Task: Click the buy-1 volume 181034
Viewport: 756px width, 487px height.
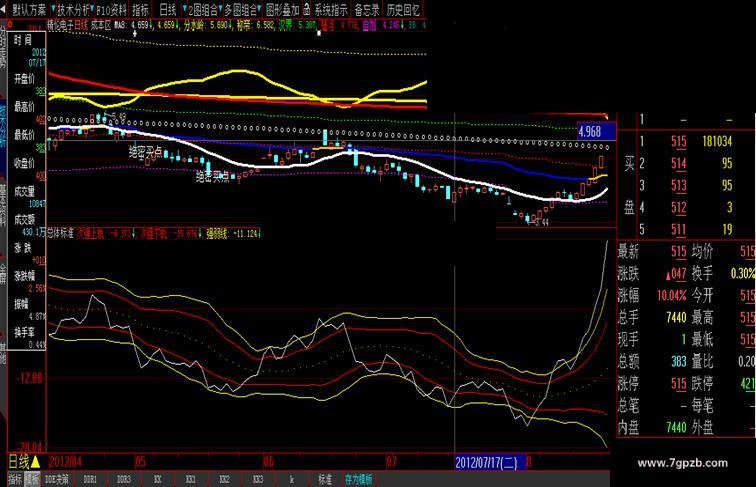Action: click(717, 141)
